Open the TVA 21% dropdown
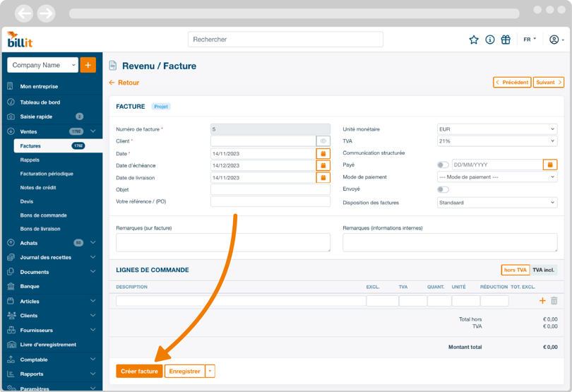572x392 pixels. tap(496, 141)
